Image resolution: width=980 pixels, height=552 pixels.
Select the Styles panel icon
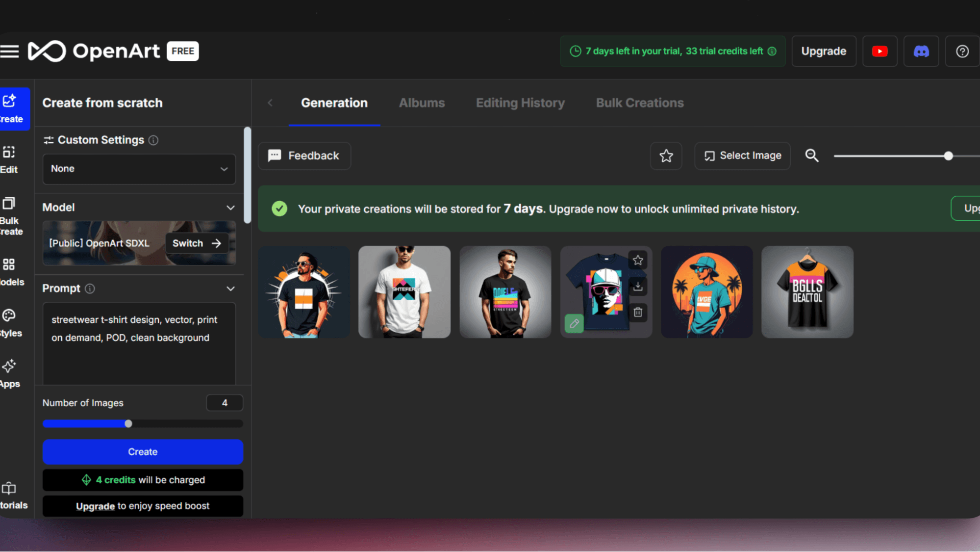(9, 315)
